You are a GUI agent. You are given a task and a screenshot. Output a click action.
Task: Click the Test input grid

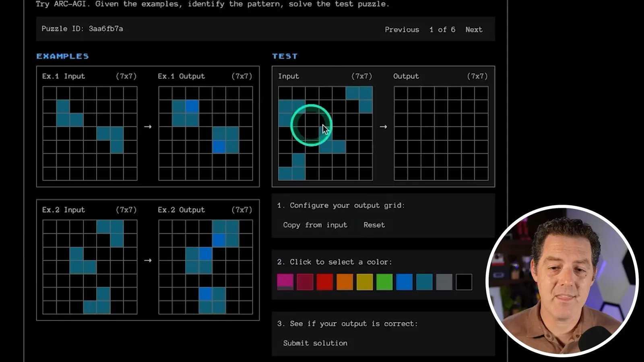[x=326, y=134]
